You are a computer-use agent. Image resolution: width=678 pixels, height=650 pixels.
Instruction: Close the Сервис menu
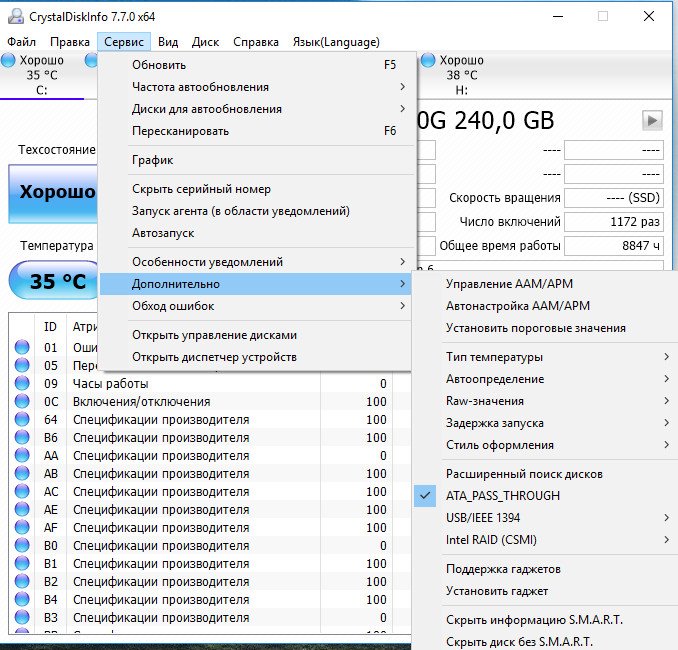(124, 42)
